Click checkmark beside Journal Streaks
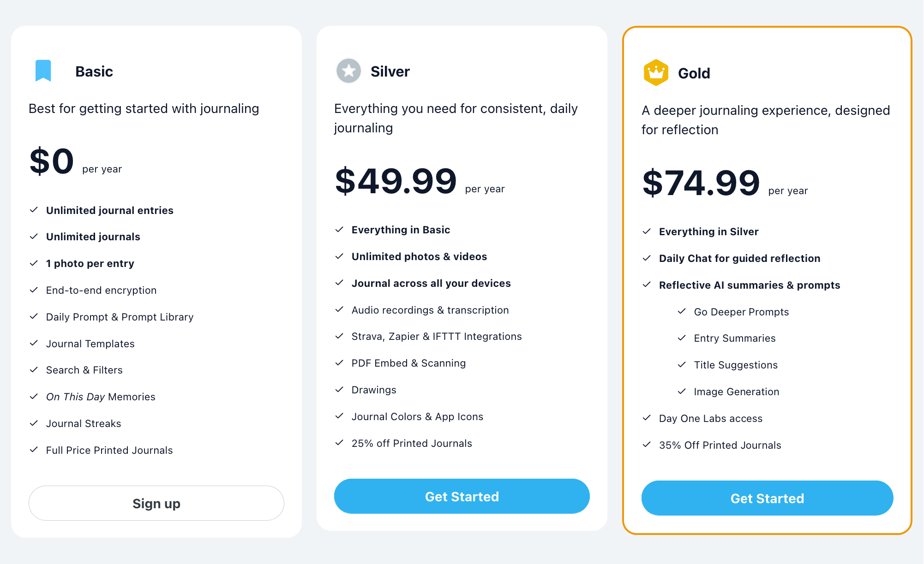This screenshot has width=924, height=564. tap(34, 423)
